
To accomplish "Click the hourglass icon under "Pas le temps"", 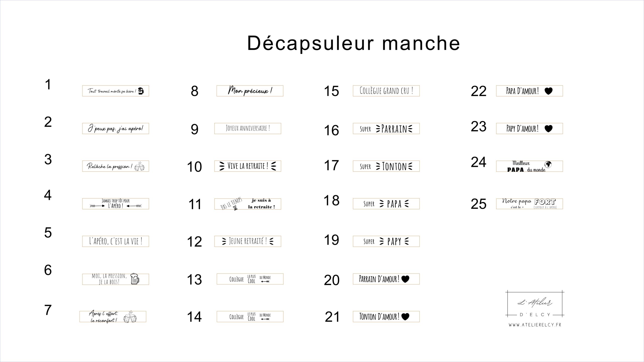I will point(235,207).
